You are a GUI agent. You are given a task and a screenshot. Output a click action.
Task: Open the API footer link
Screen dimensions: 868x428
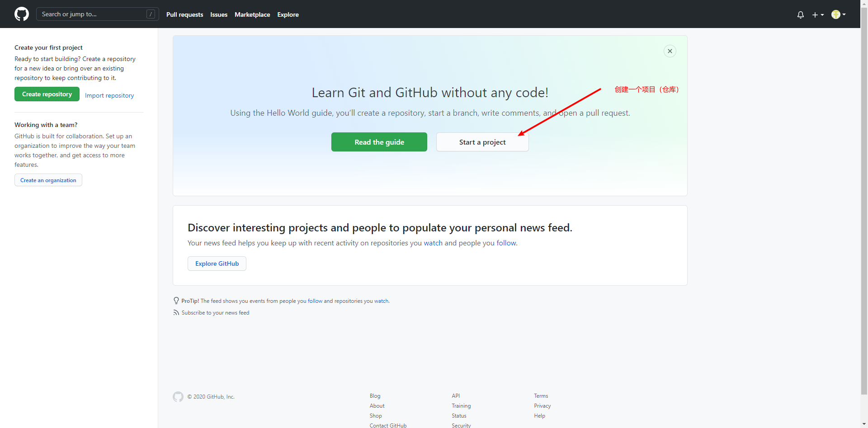pos(456,396)
